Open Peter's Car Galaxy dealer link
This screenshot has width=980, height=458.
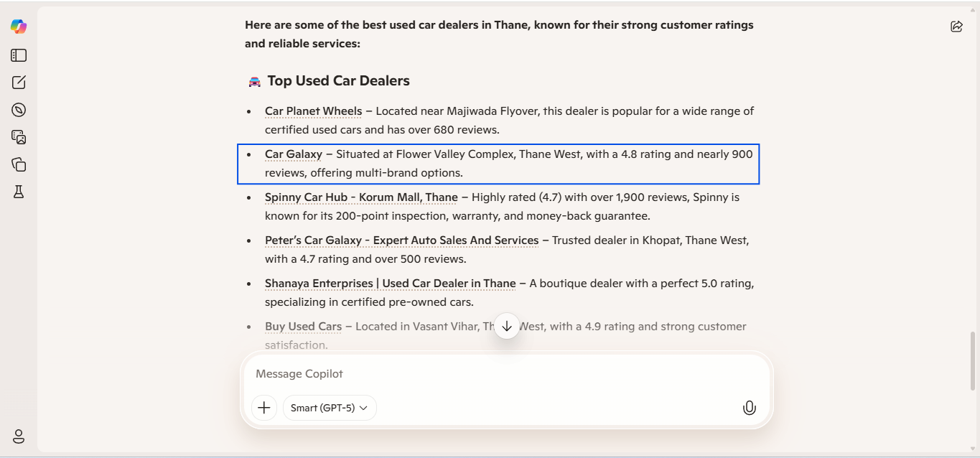point(401,240)
